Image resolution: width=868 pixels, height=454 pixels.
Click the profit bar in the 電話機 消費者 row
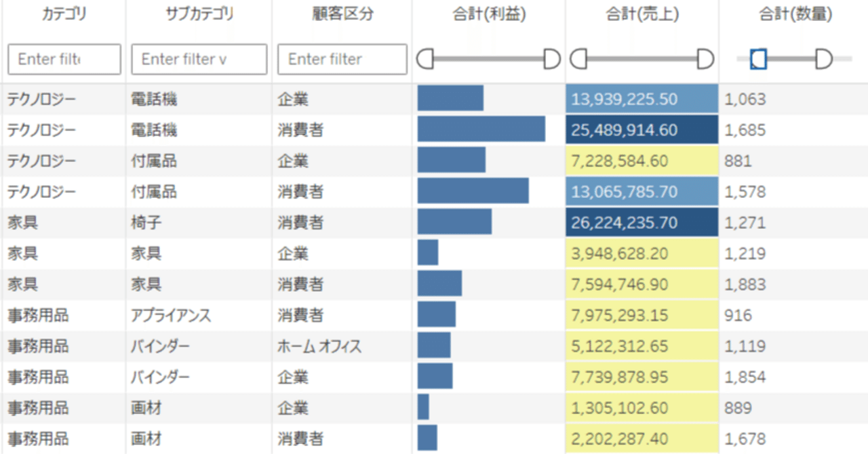[x=481, y=129]
